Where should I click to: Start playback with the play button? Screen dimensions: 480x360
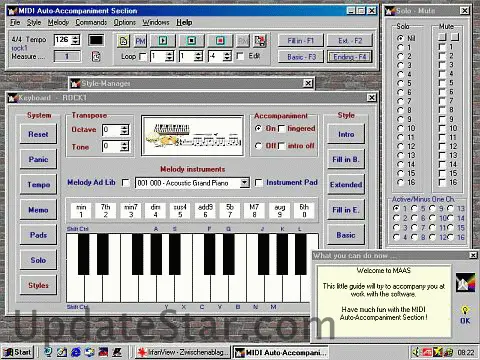pos(163,41)
